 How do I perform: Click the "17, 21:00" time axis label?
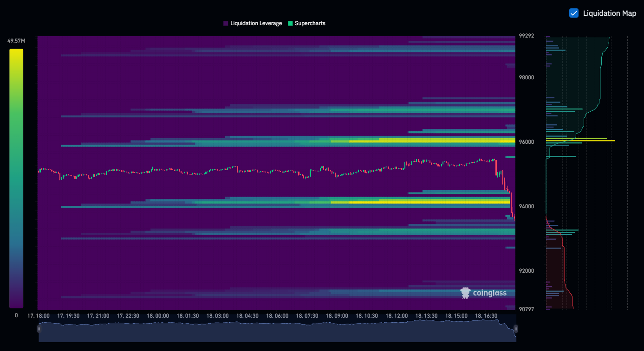point(98,316)
